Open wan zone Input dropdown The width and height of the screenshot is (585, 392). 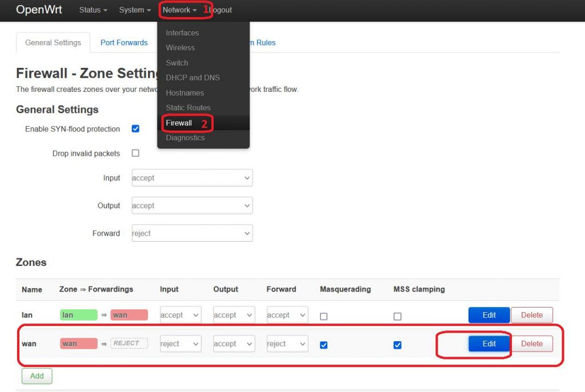[x=181, y=343]
